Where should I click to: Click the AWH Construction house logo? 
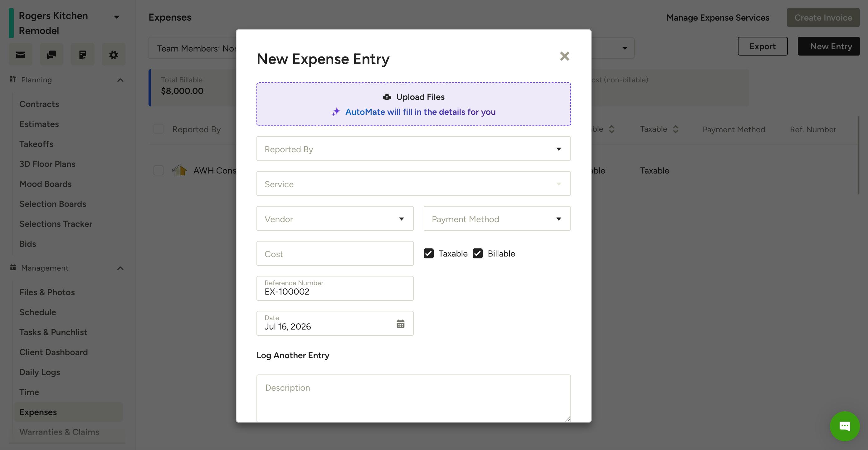[180, 170]
